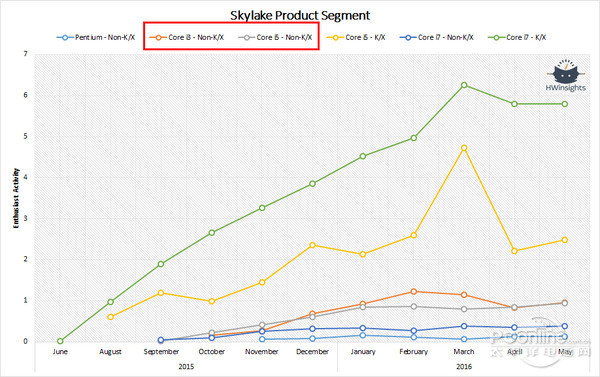Click the green Core i7 K/X February marker
This screenshot has height=377, width=600.
tap(414, 138)
